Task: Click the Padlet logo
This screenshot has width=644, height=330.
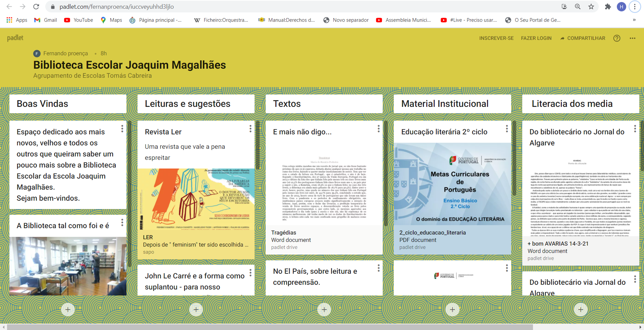Action: click(x=15, y=38)
